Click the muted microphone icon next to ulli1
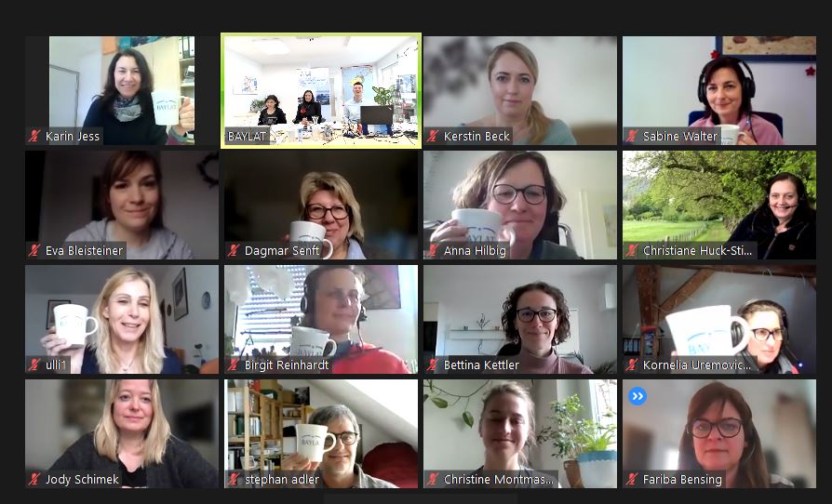The height and width of the screenshot is (504, 832). [34, 365]
